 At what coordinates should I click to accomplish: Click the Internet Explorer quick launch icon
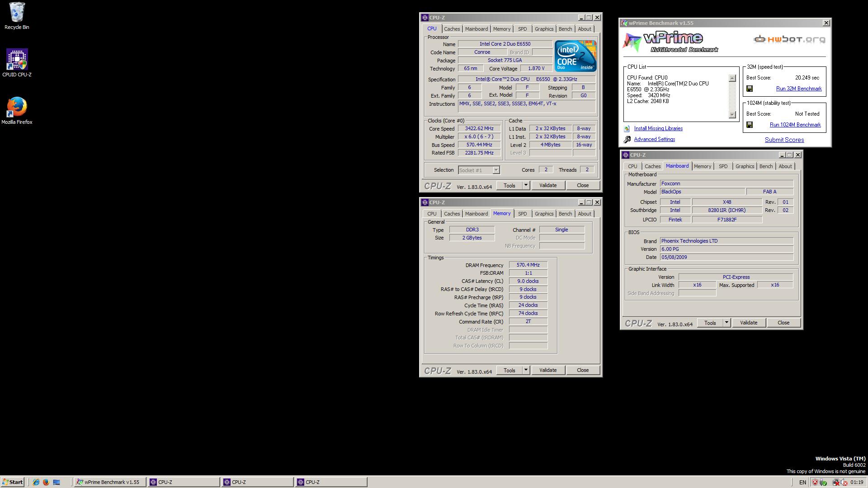[36, 482]
